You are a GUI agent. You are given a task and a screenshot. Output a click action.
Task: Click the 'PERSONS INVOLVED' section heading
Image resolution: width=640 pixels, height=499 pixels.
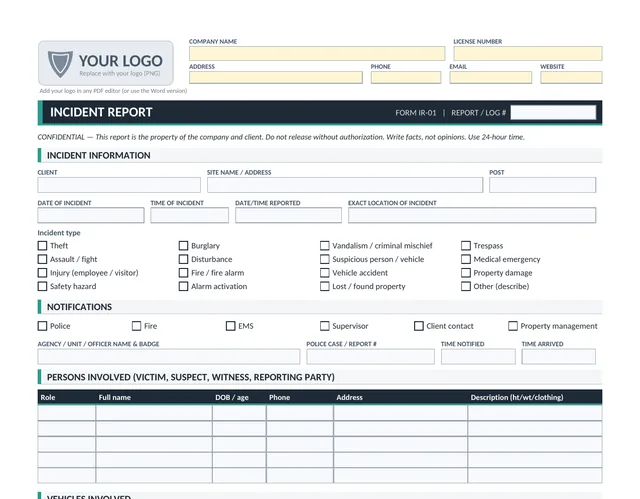pos(191,377)
